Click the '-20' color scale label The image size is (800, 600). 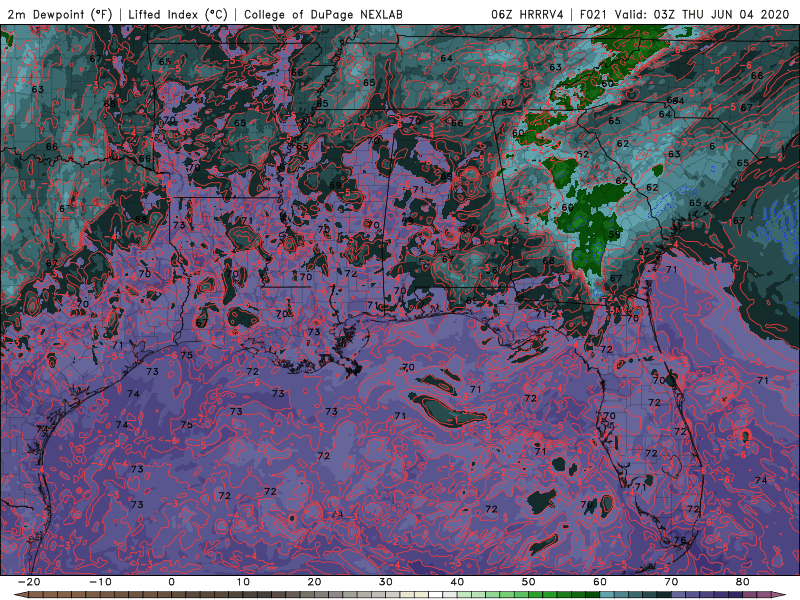pos(28,582)
